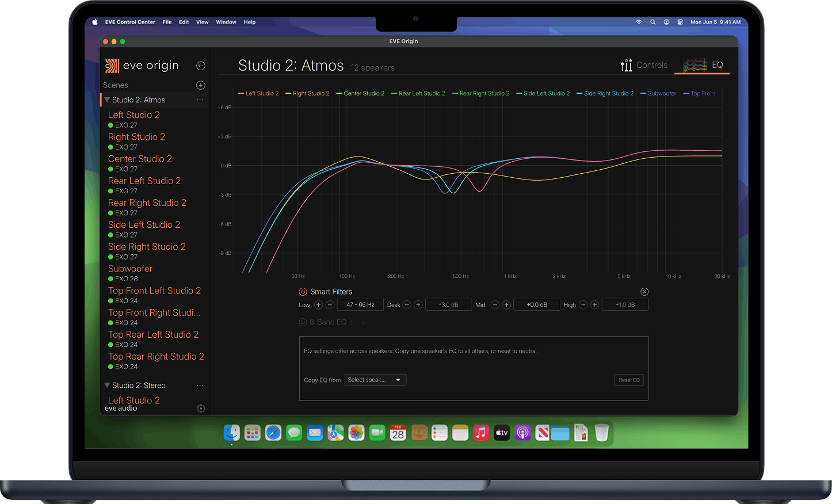Decrease the Desk filter with minus
This screenshot has width=832, height=504.
pos(407,305)
